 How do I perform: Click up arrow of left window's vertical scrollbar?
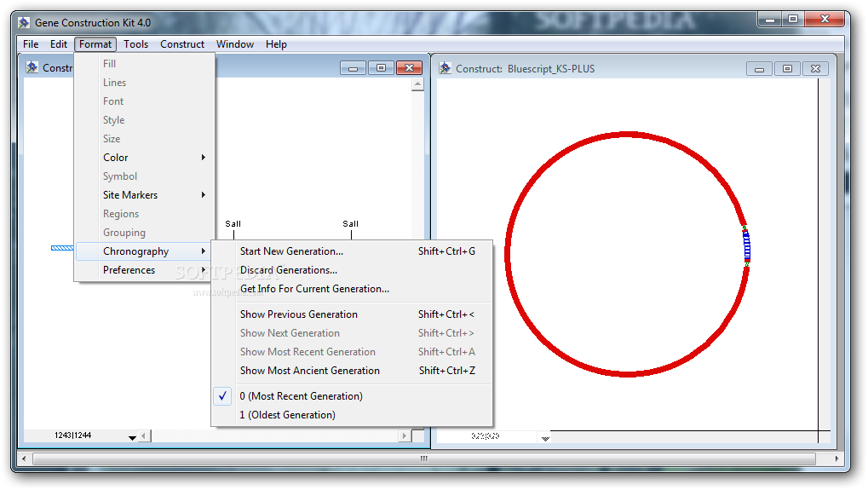point(418,84)
